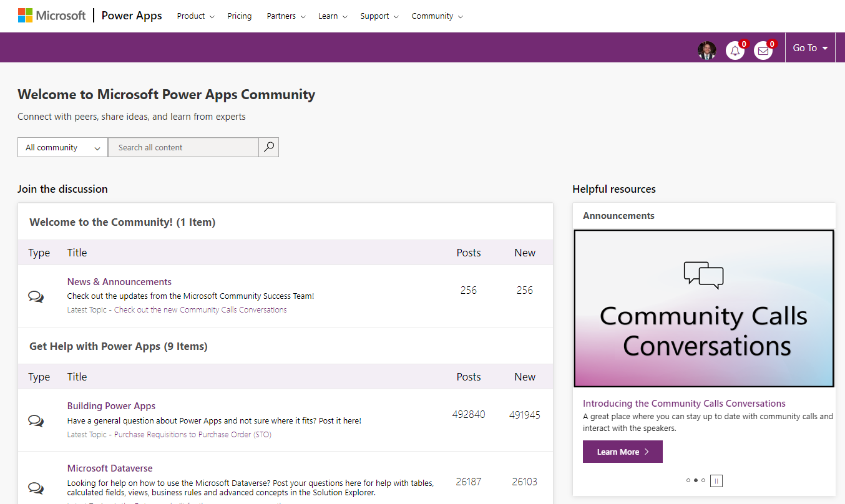Image resolution: width=845 pixels, height=504 pixels.
Task: Go to Power Apps home
Action: [x=132, y=16]
